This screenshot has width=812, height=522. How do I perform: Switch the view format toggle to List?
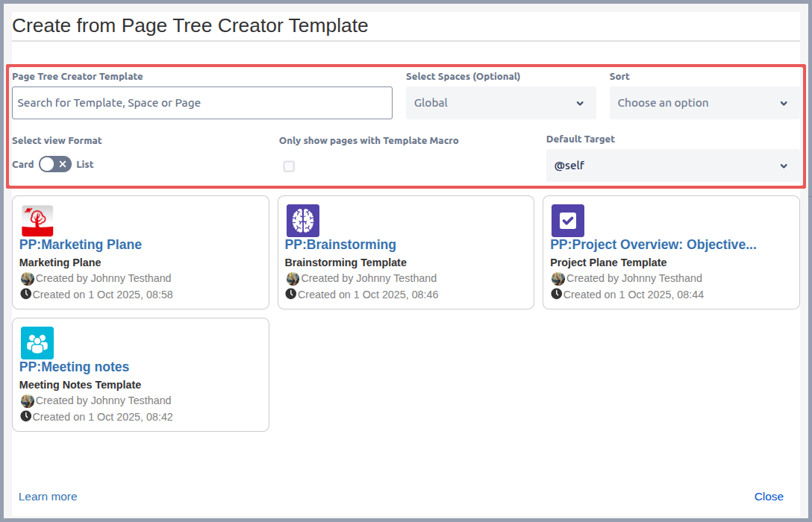pyautogui.click(x=55, y=164)
